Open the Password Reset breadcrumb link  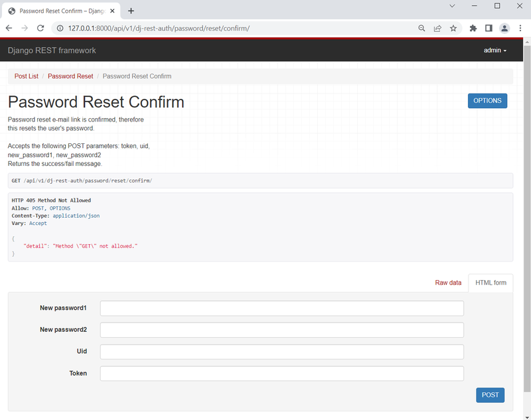click(70, 76)
